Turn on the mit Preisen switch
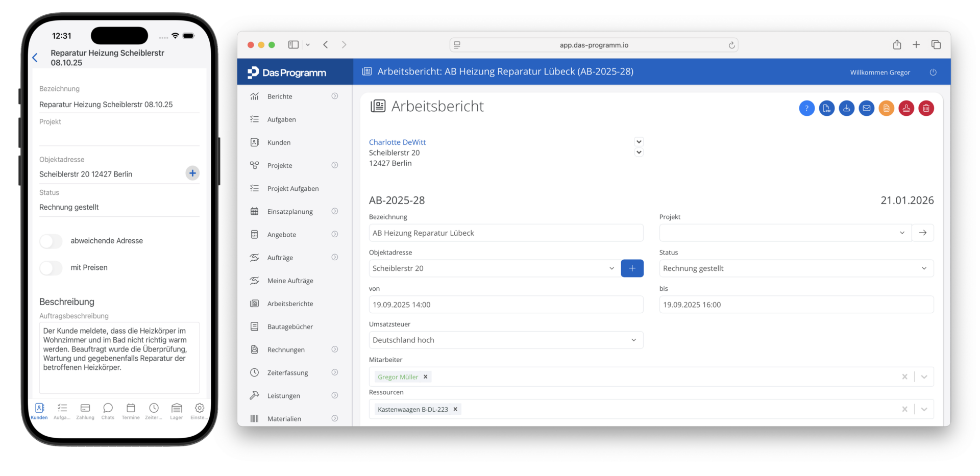Viewport: 980px width, 476px height. point(51,267)
